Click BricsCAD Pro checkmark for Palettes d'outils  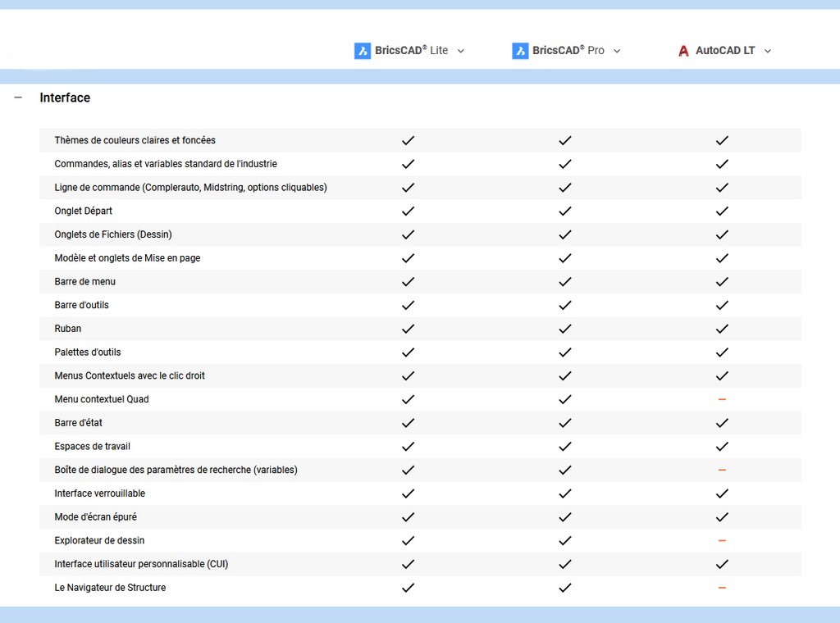[x=565, y=352]
